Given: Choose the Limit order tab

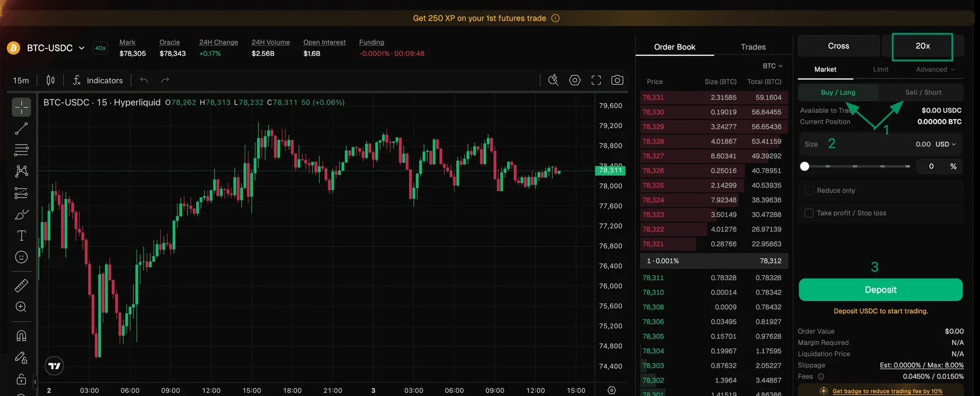Looking at the screenshot, I should pyautogui.click(x=880, y=69).
